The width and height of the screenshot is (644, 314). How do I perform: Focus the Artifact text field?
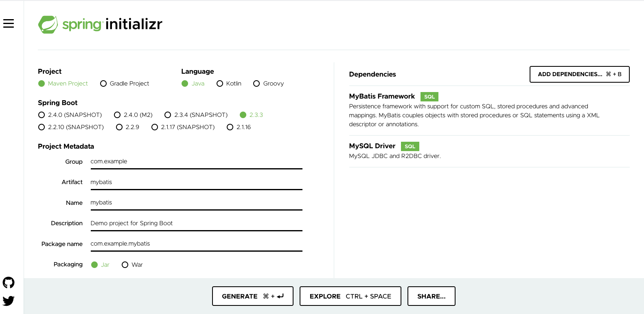(x=196, y=182)
